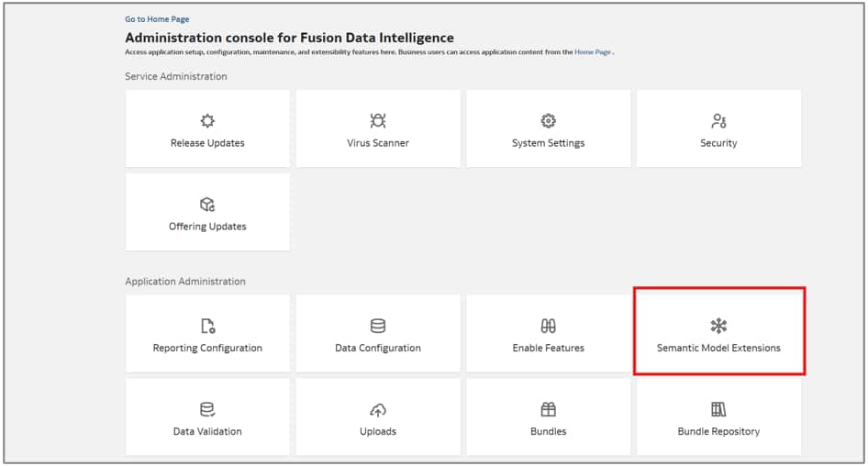The image size is (868, 466).
Task: Choose the Bundle Repository tile label
Action: click(718, 431)
